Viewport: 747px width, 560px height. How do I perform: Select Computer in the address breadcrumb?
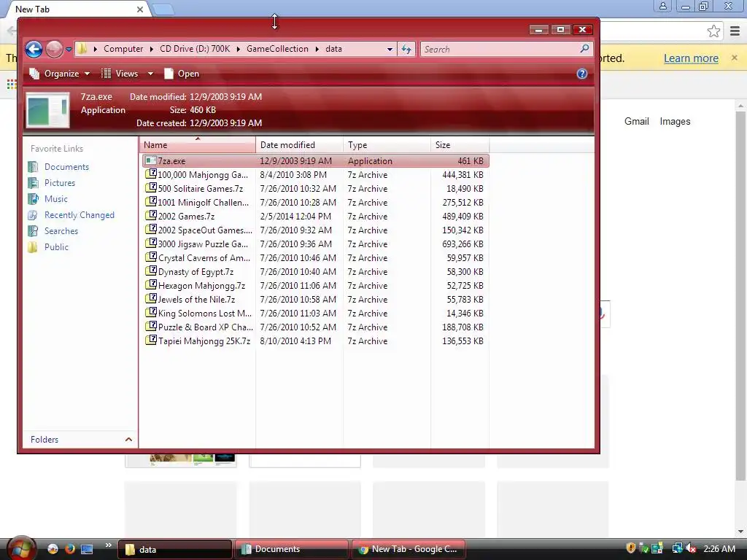pos(123,49)
